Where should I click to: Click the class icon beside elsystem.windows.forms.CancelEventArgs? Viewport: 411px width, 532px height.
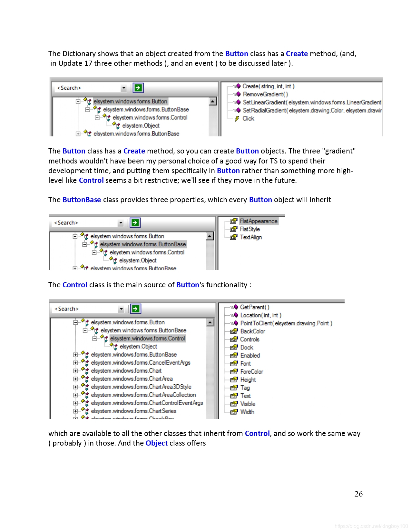click(x=85, y=362)
